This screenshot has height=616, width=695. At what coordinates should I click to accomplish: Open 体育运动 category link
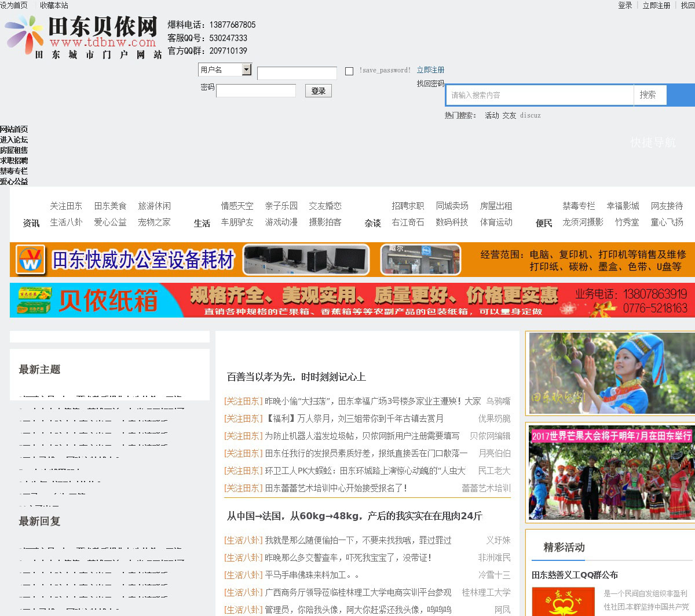point(496,222)
